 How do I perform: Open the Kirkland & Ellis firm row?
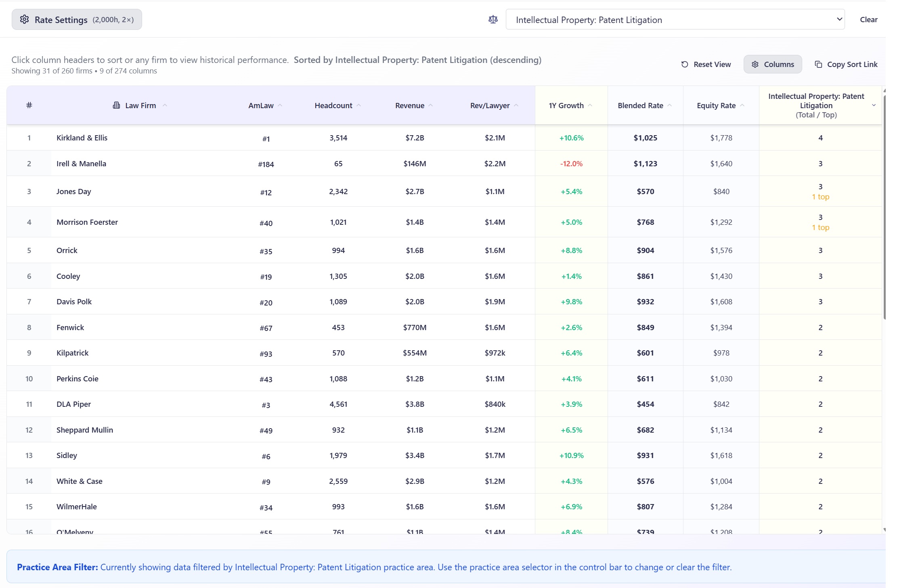click(x=82, y=138)
